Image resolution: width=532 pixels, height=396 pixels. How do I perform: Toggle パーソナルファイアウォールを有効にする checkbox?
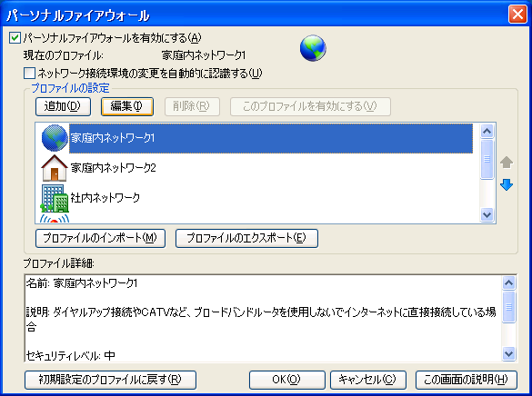click(x=15, y=37)
